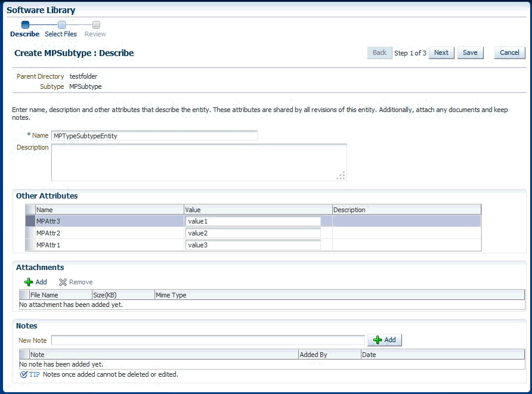This screenshot has width=532, height=394.
Task: Select the MPAttr2 row header
Action: pyautogui.click(x=30, y=233)
